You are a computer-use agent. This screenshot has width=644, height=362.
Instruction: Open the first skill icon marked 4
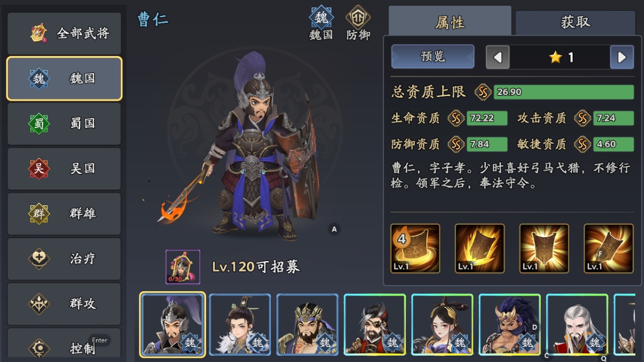[415, 249]
